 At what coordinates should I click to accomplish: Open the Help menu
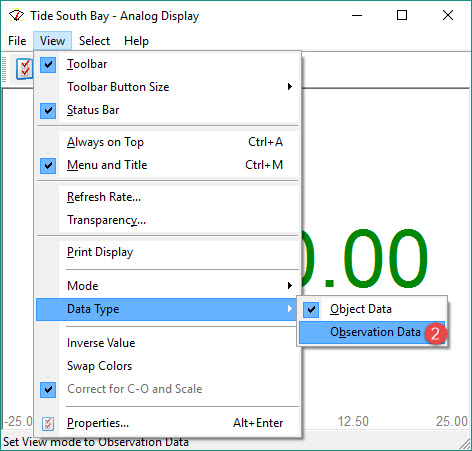[x=136, y=41]
